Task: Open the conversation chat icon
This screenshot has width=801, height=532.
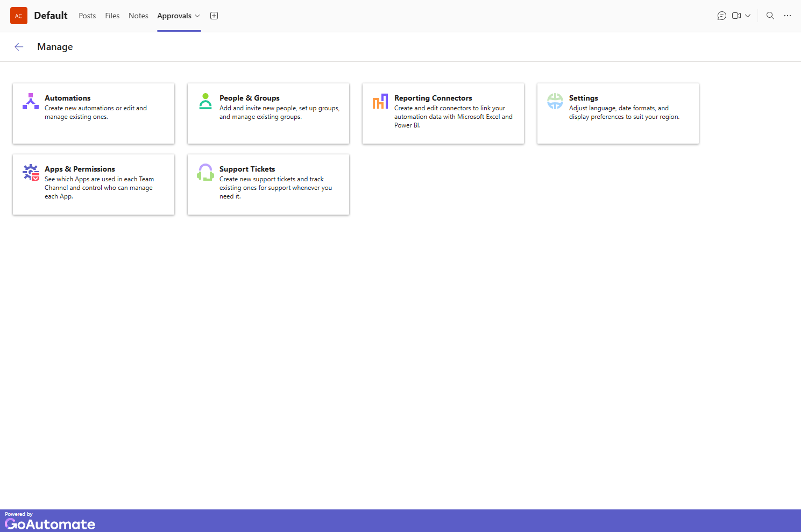Action: click(722, 16)
